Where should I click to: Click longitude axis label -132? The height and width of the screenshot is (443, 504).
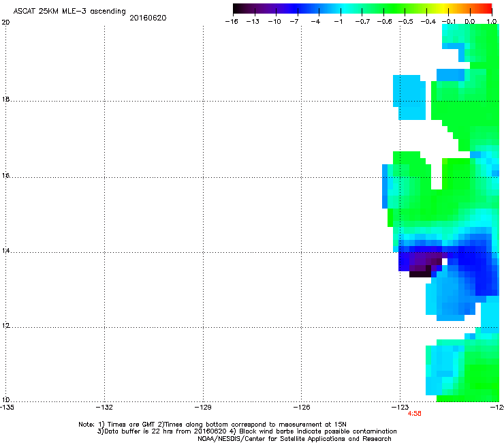tap(104, 408)
